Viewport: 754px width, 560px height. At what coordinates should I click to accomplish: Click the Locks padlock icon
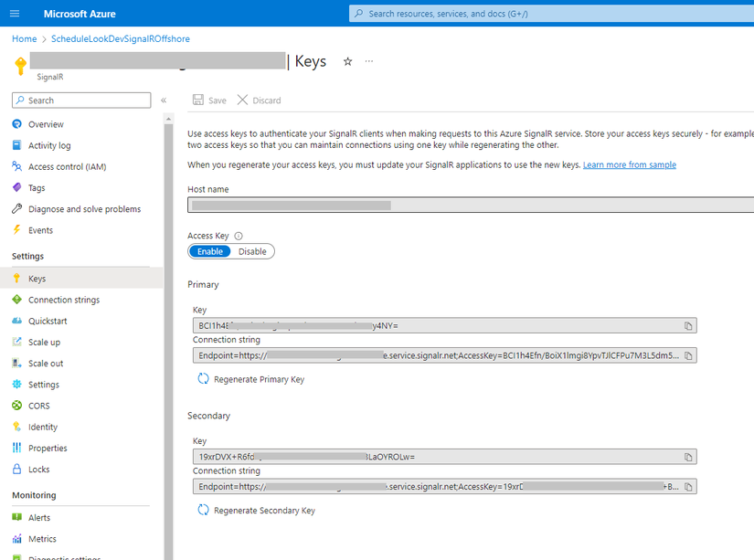pyautogui.click(x=16, y=469)
